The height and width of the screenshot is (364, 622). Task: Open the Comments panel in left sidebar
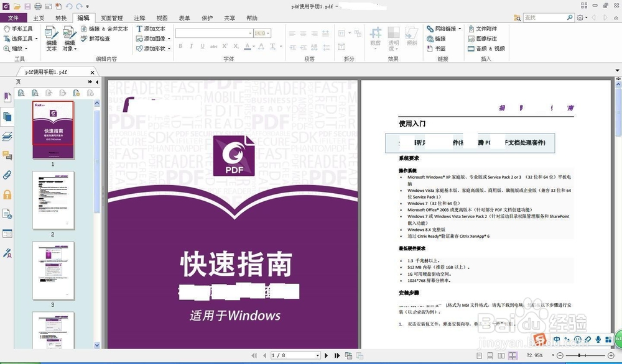(x=7, y=156)
